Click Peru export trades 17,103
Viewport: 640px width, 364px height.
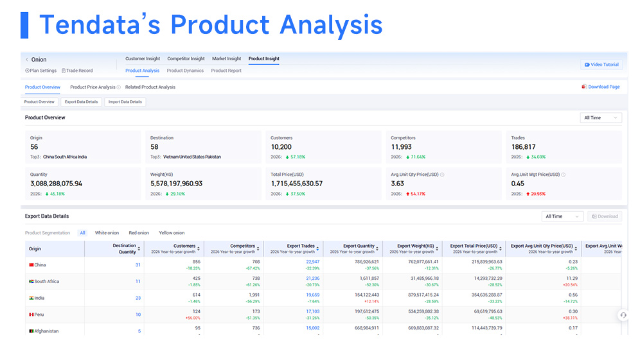click(x=313, y=311)
